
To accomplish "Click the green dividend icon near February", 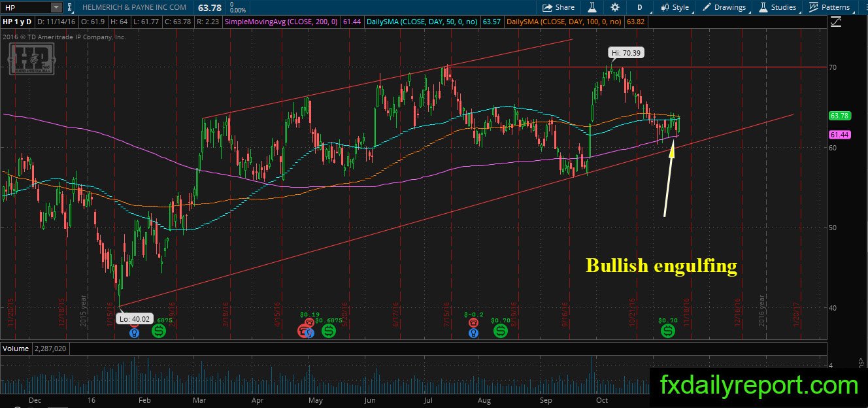I will coord(159,331).
